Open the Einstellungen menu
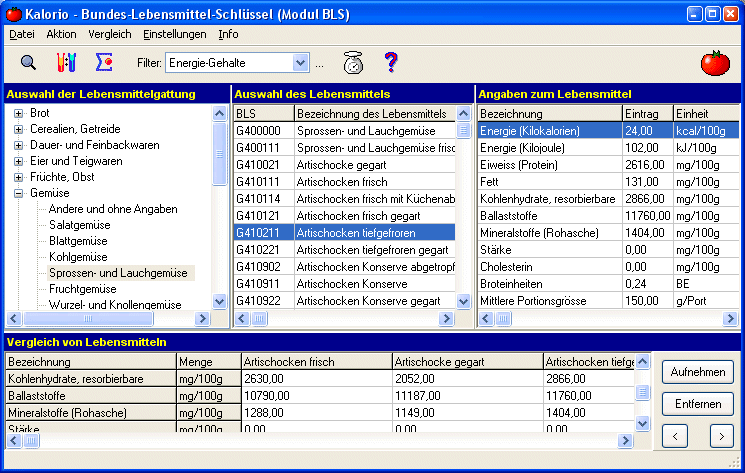Viewport: 745px width, 473px height. click(x=175, y=34)
